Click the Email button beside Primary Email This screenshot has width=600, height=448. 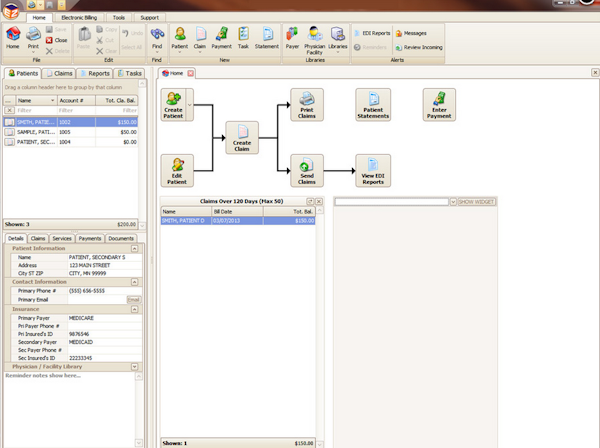[x=133, y=299]
